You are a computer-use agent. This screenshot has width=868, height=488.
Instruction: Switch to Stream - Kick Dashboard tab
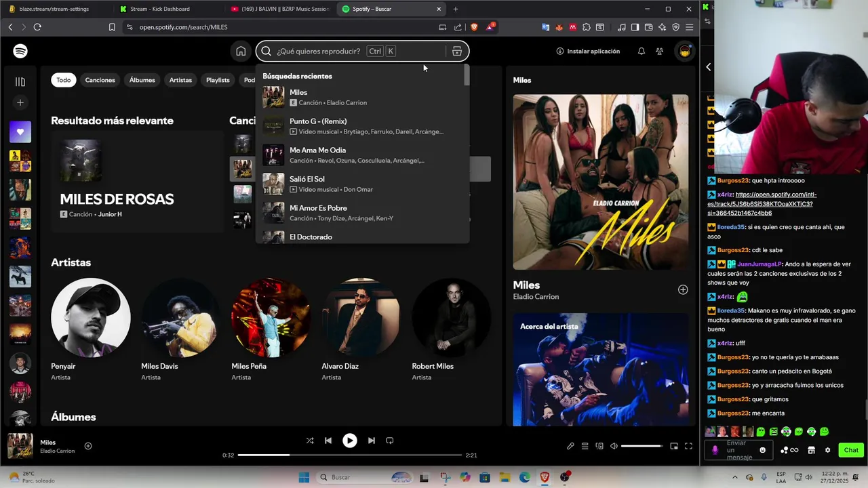166,9
